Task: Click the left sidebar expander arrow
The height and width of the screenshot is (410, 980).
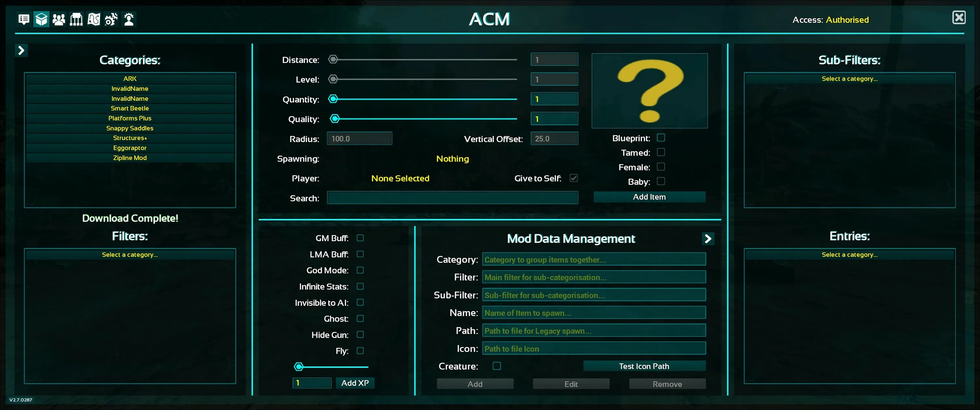Action: pos(21,50)
